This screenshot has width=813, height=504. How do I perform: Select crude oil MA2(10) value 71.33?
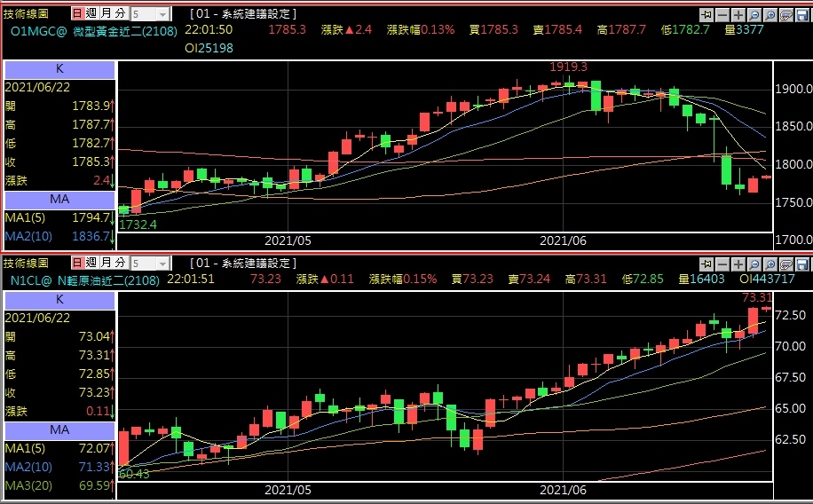pyautogui.click(x=94, y=468)
